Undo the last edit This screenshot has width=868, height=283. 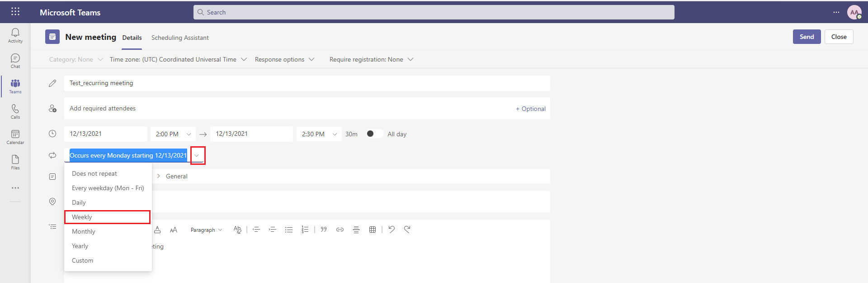tap(392, 230)
